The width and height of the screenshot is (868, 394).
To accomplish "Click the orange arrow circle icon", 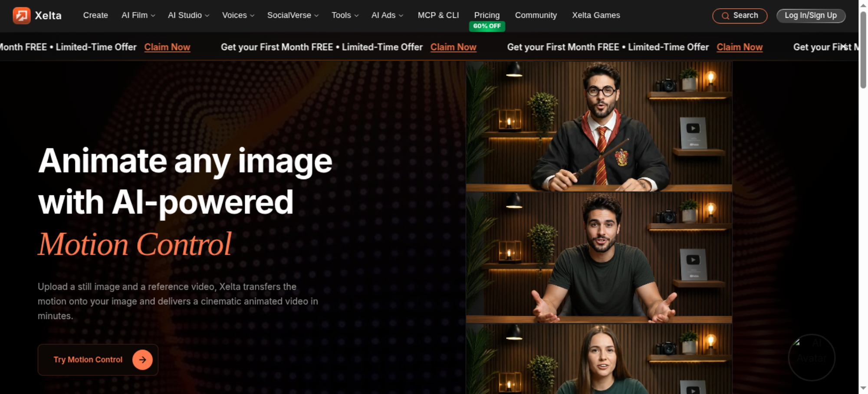I will [142, 360].
